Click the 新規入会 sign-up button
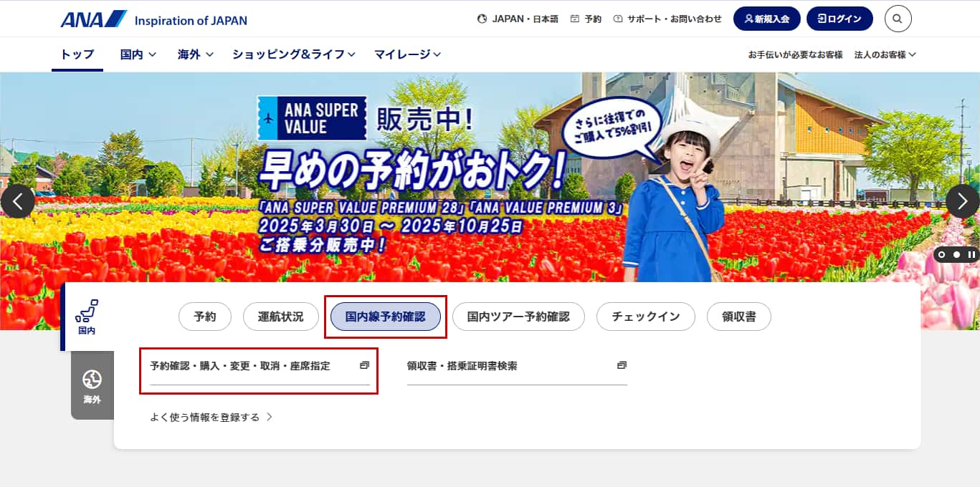 pos(766,19)
